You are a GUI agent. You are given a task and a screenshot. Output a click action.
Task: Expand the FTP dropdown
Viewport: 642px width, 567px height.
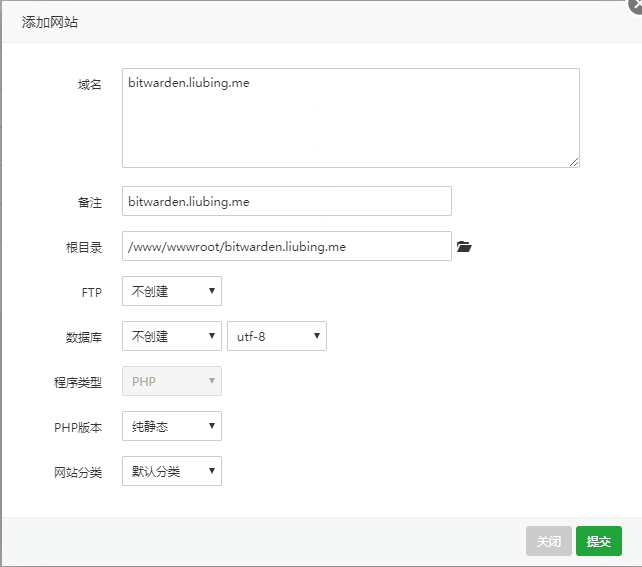coord(171,291)
